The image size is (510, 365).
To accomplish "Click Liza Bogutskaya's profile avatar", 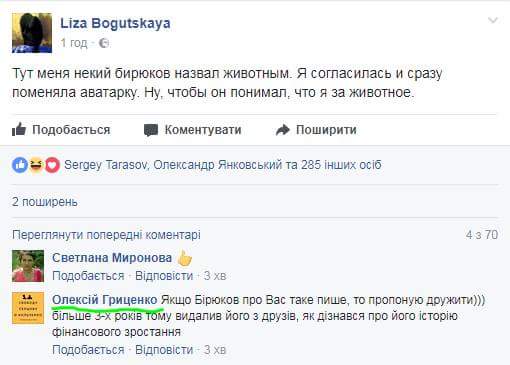I will pos(32,33).
